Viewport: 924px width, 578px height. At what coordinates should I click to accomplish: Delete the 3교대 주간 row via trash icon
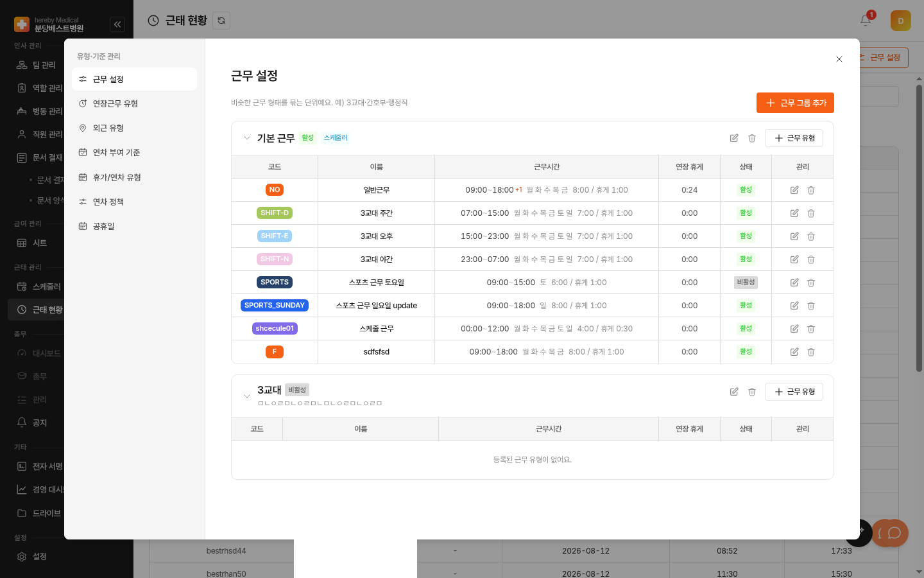pyautogui.click(x=811, y=213)
